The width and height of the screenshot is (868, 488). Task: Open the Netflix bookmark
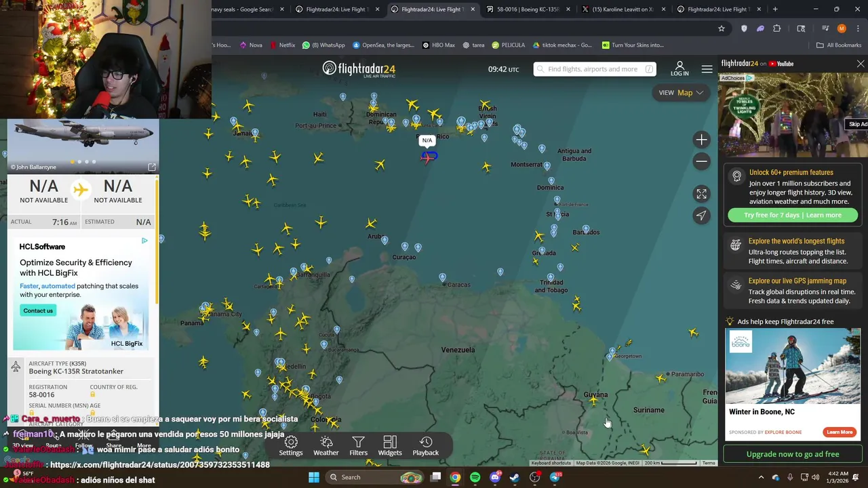coord(282,45)
